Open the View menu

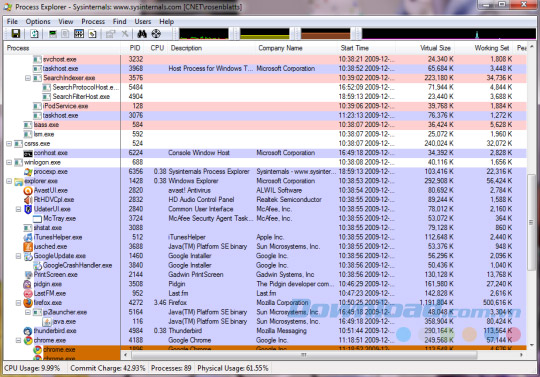tap(65, 21)
